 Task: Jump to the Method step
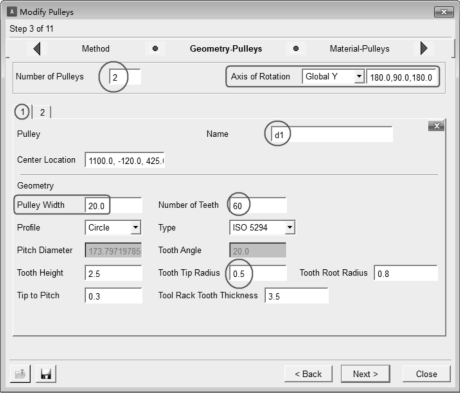pyautogui.click(x=96, y=49)
